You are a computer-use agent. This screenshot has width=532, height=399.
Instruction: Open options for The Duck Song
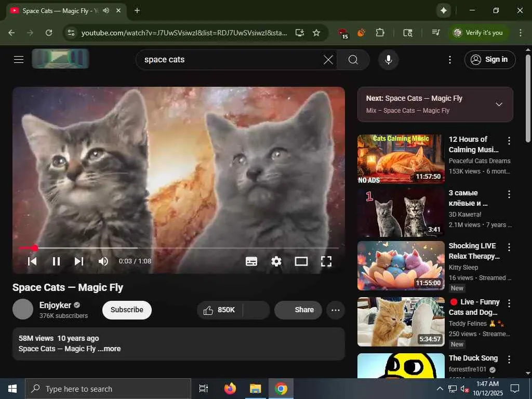coord(509,359)
